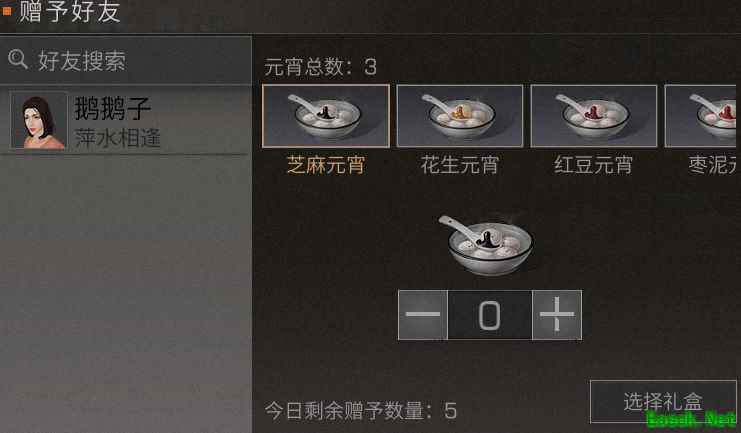
Task: Open the 选择礼盒 gift box button
Action: tap(663, 402)
